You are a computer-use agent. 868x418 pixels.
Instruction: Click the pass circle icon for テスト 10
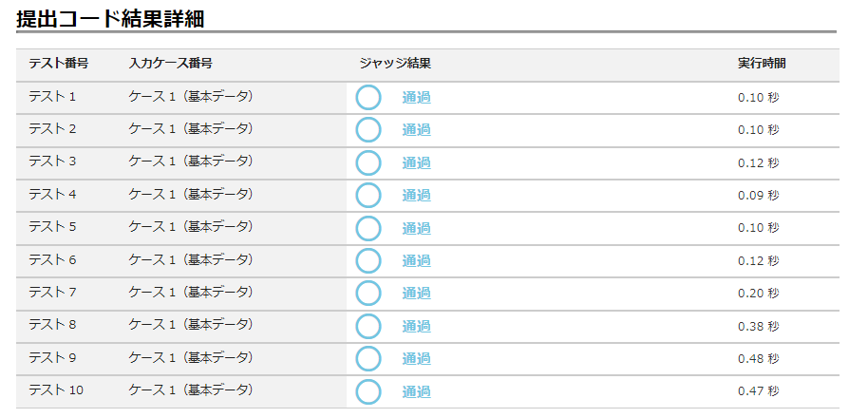368,391
